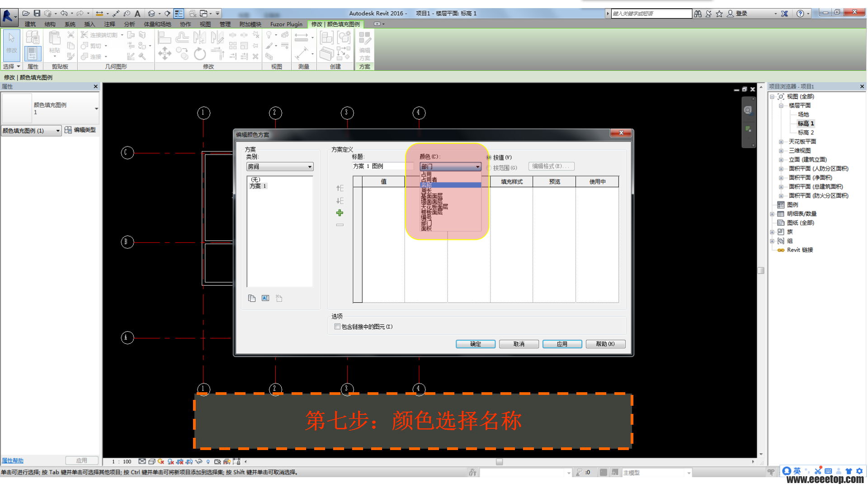Click the 1 : 100 view scale

[122, 461]
